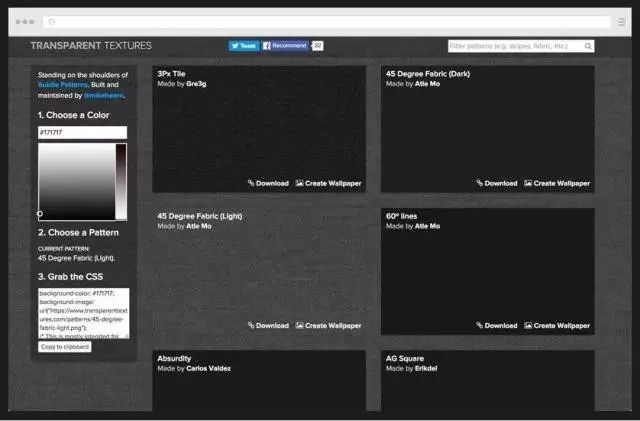Download the 45 Degree Fabric (Light) pattern

268,325
